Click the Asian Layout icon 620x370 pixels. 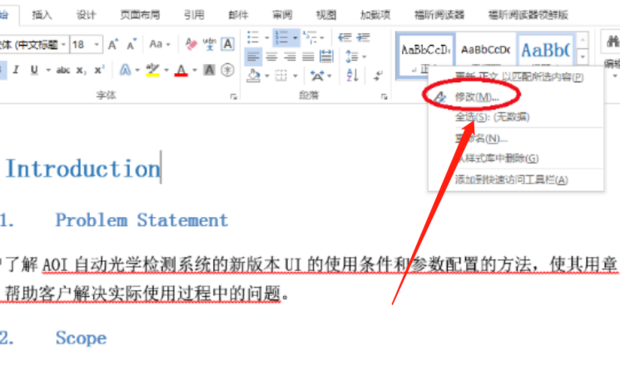[317, 75]
